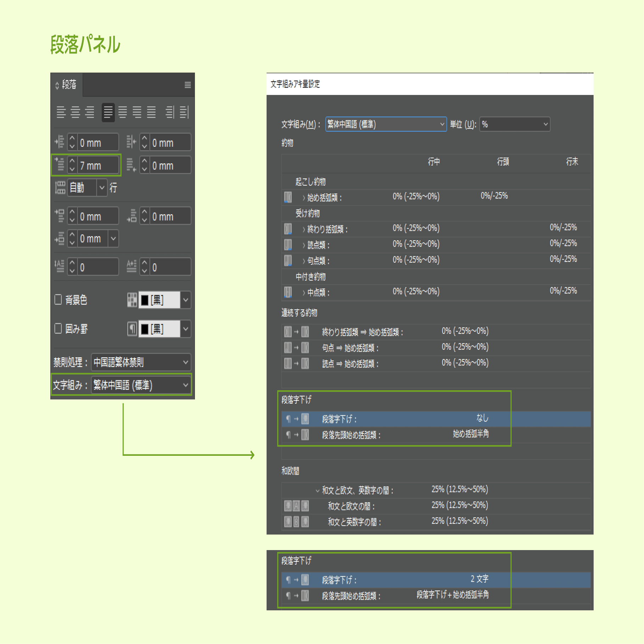
Task: Click the shading tint icon beside 背景色
Action: coord(132,300)
